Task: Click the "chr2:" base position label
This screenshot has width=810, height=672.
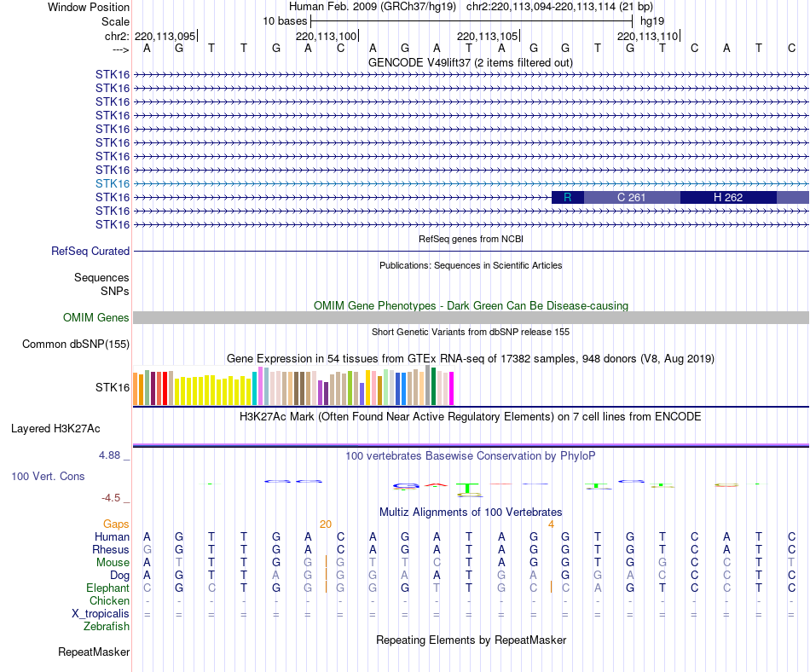Action: (117, 36)
